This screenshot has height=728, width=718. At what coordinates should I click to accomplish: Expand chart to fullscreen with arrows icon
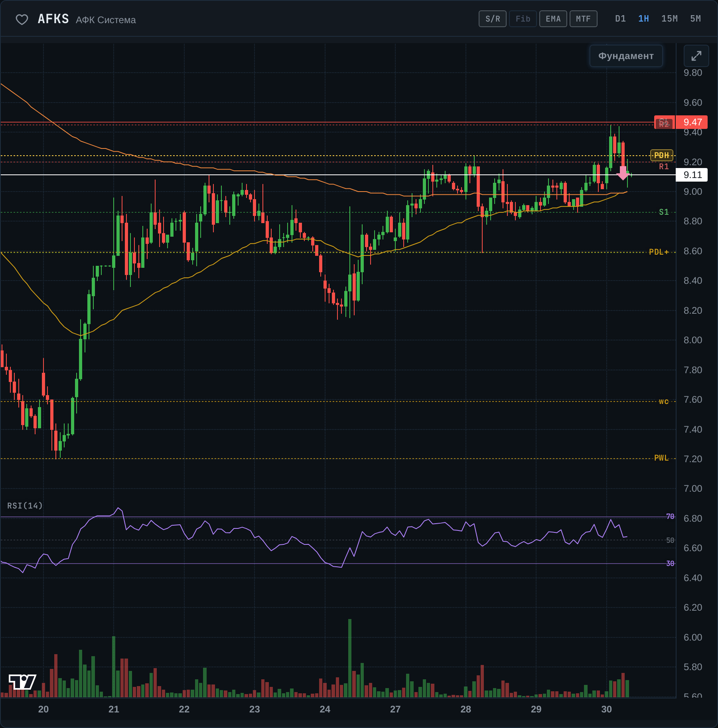click(x=696, y=56)
